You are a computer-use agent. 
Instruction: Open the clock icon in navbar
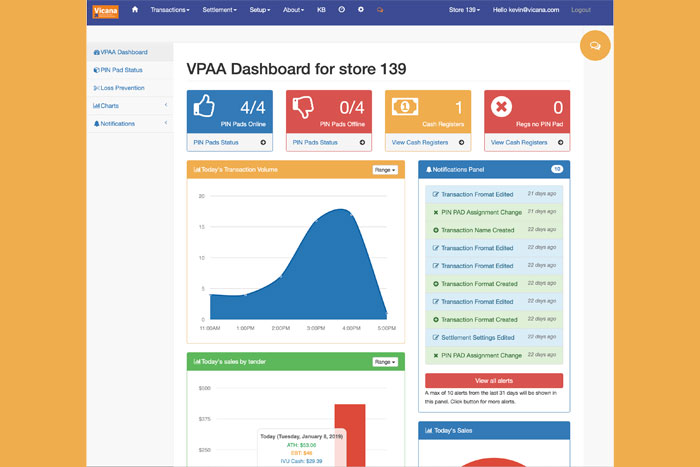342,9
